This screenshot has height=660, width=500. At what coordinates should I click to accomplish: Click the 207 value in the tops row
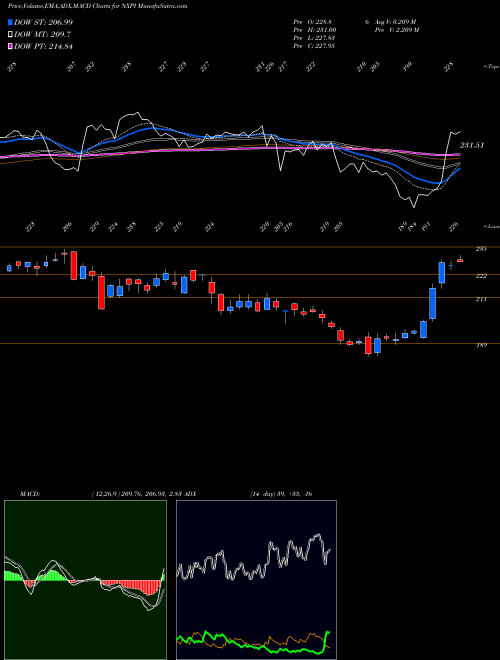(x=72, y=67)
